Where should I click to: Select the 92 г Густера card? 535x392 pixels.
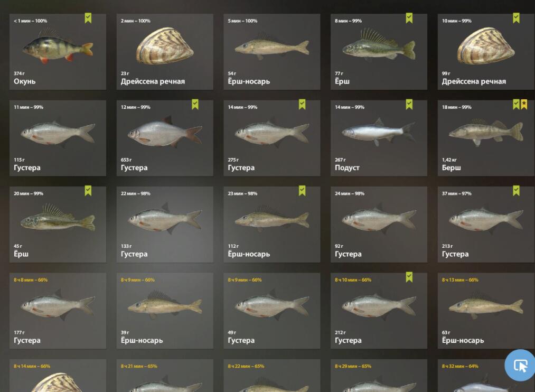pos(379,225)
